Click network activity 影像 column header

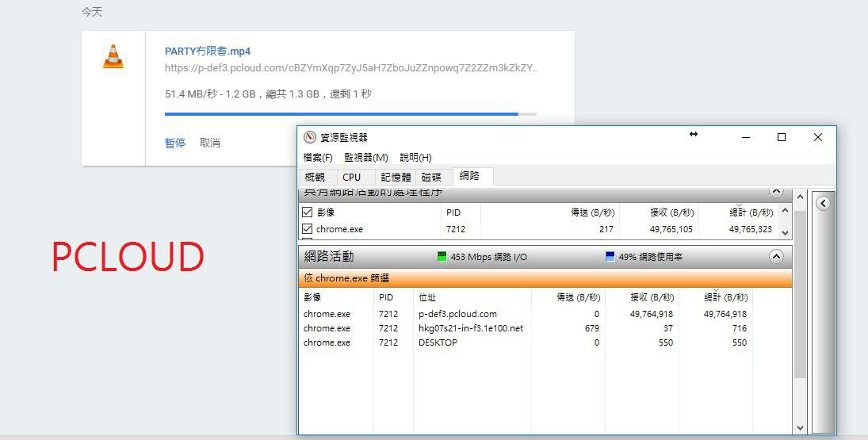click(x=312, y=298)
